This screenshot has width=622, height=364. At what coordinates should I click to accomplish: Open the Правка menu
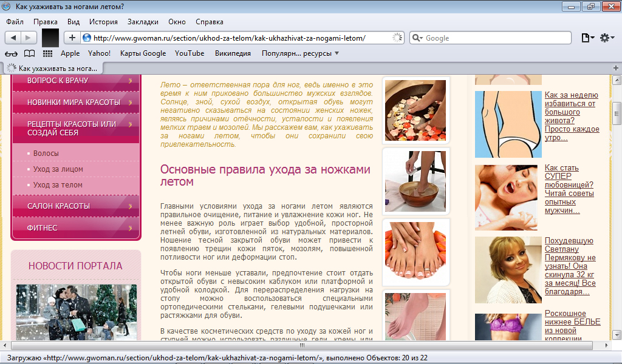pos(45,22)
